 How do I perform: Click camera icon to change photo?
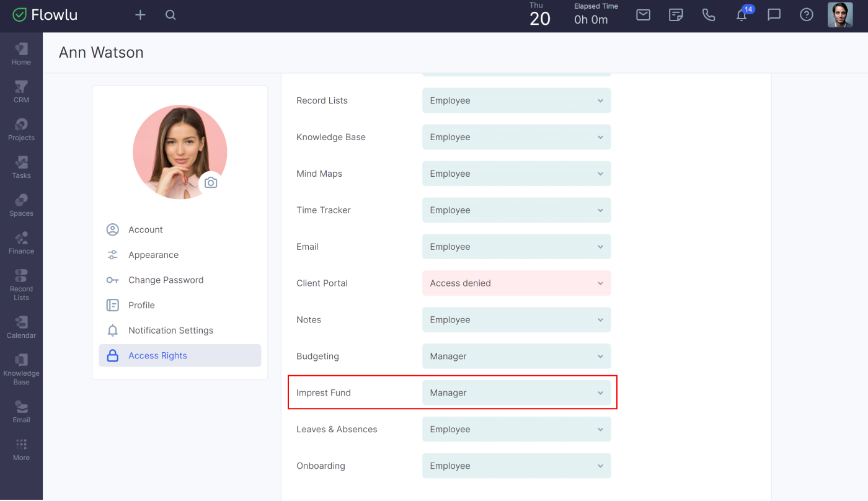[x=211, y=183]
